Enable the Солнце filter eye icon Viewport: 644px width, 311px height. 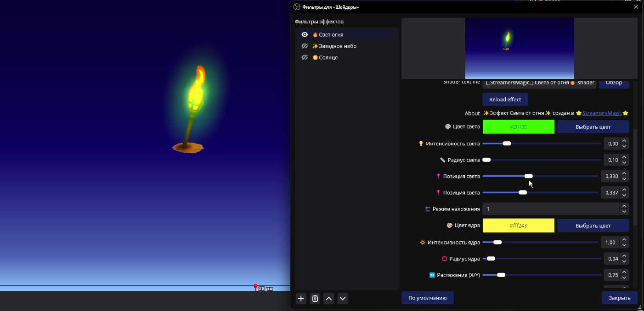[x=304, y=58]
